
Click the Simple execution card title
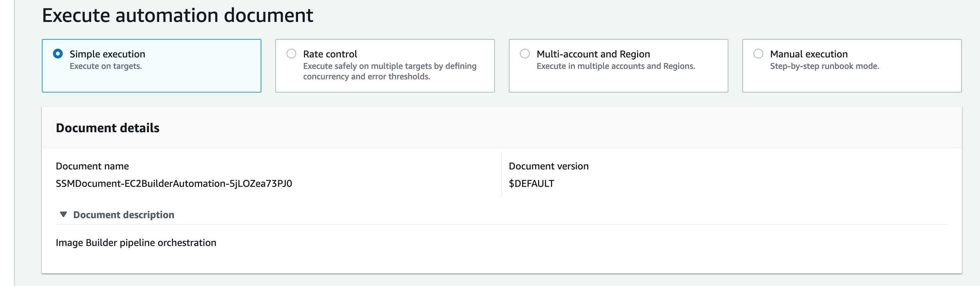(x=107, y=54)
